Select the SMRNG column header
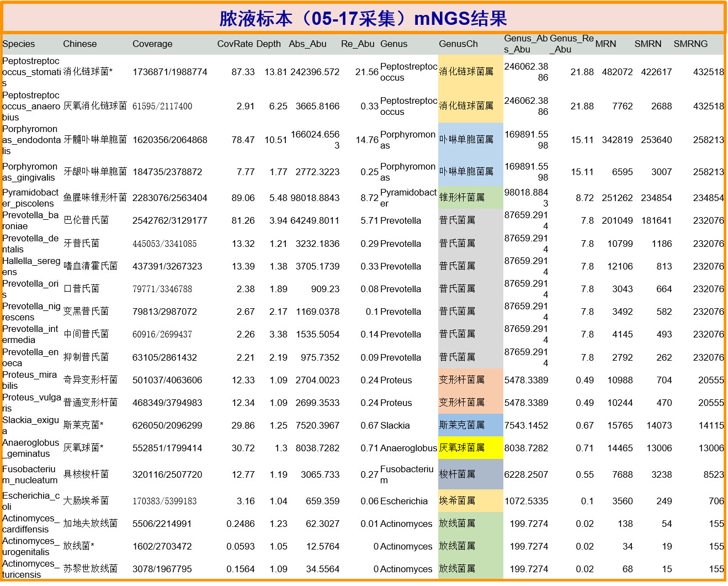 click(x=690, y=44)
